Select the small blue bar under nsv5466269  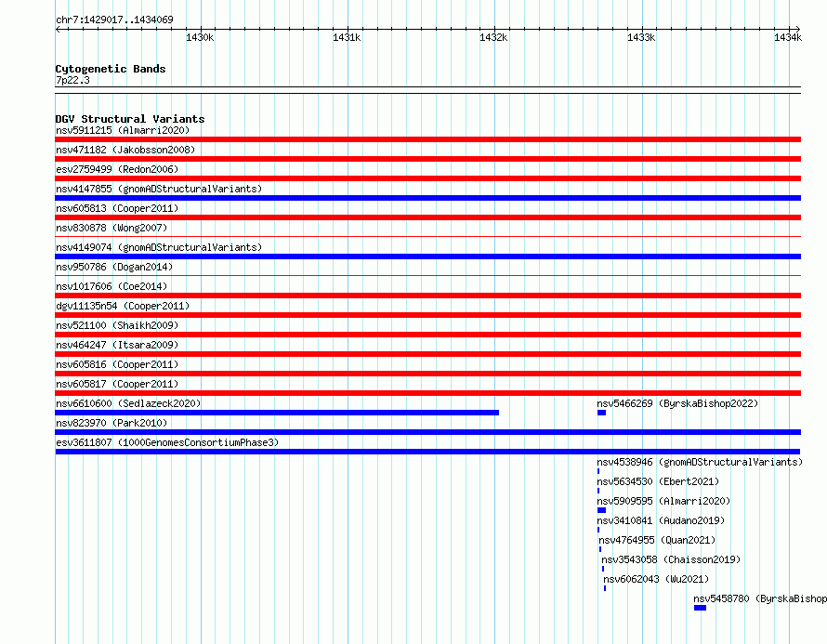(x=601, y=413)
